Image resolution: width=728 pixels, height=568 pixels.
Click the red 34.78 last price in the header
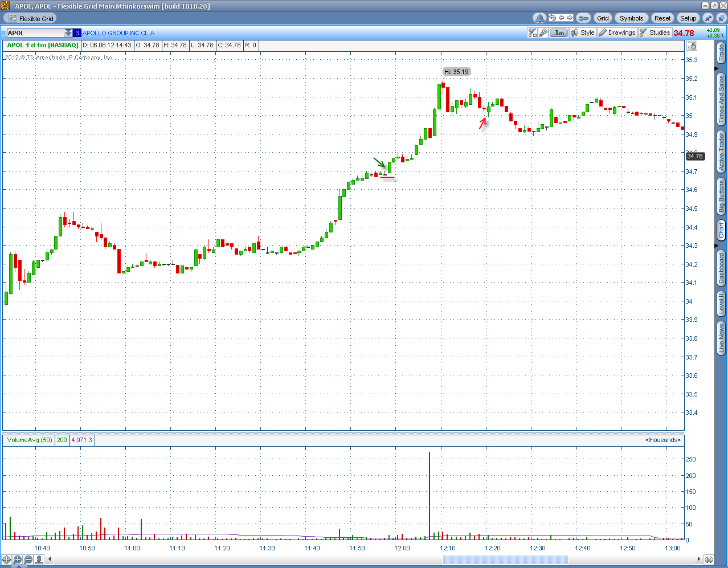click(x=684, y=33)
